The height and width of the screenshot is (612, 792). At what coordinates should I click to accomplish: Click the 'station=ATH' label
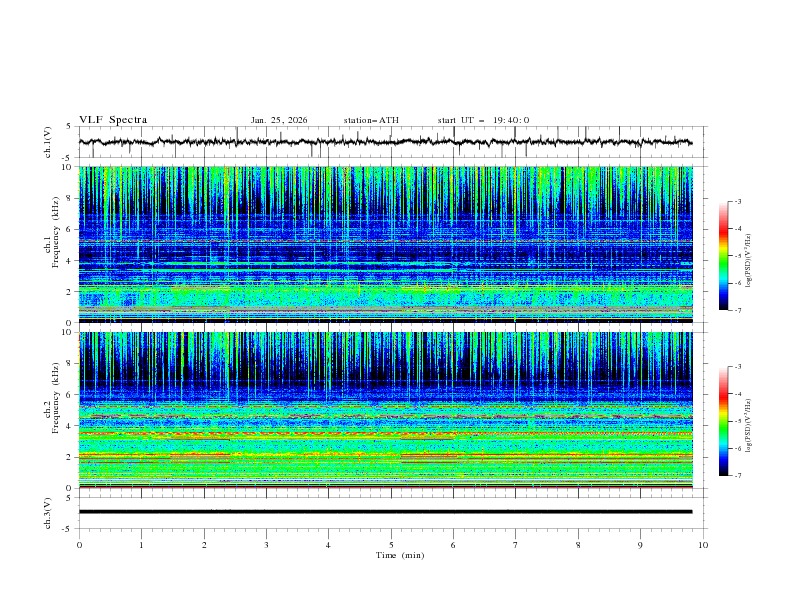[x=371, y=120]
